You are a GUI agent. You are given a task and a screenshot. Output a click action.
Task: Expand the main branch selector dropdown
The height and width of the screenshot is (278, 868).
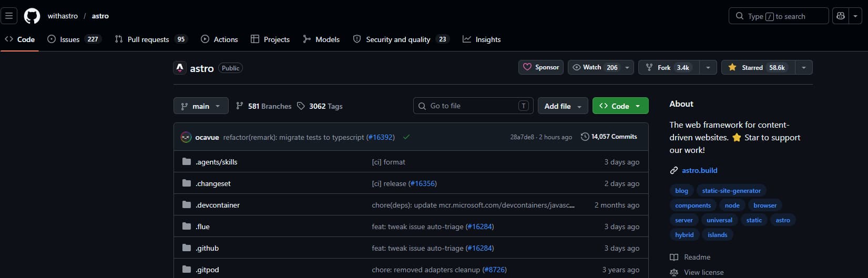201,106
